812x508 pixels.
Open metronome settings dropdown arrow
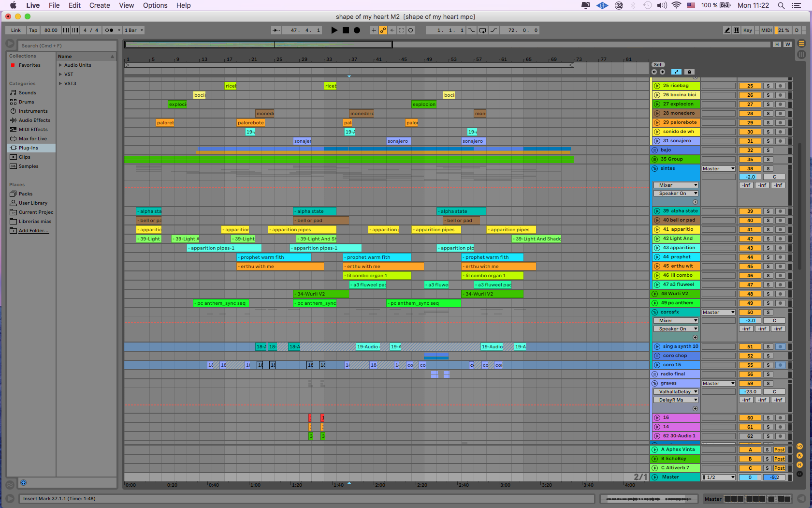[x=119, y=30]
